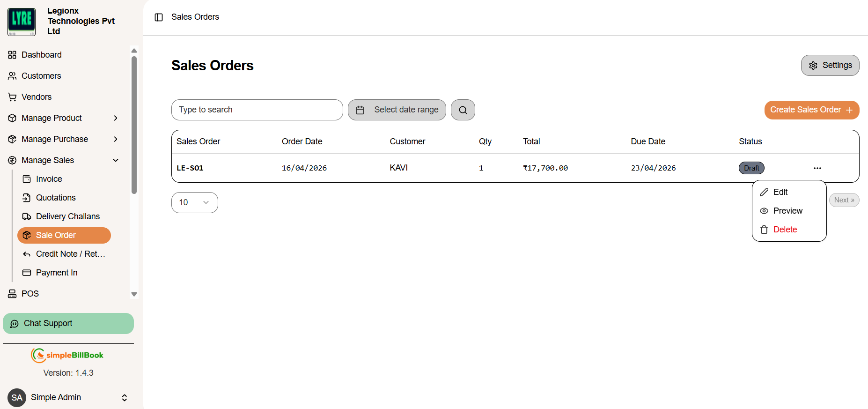Toggle the sidebar panel icon
Viewport: 868px width, 409px height.
pos(159,17)
